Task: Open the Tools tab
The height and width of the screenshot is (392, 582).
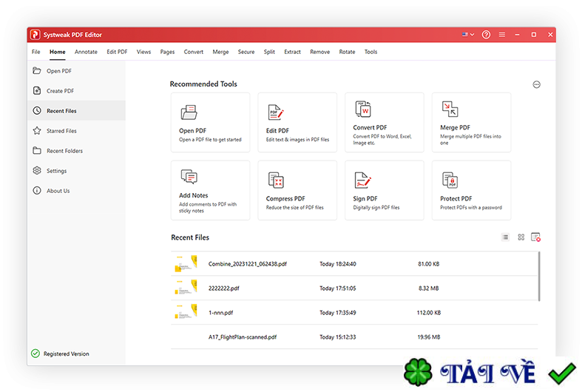Action: (370, 52)
